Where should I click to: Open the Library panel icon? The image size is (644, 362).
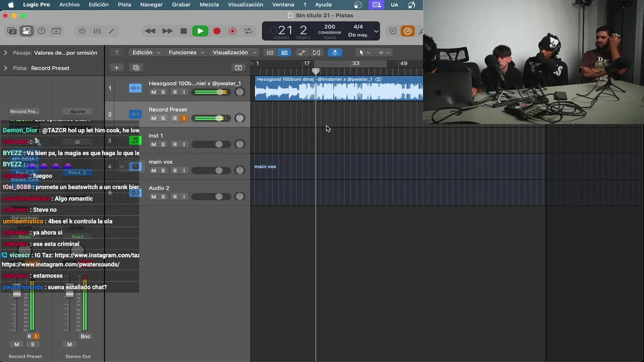coord(12,31)
